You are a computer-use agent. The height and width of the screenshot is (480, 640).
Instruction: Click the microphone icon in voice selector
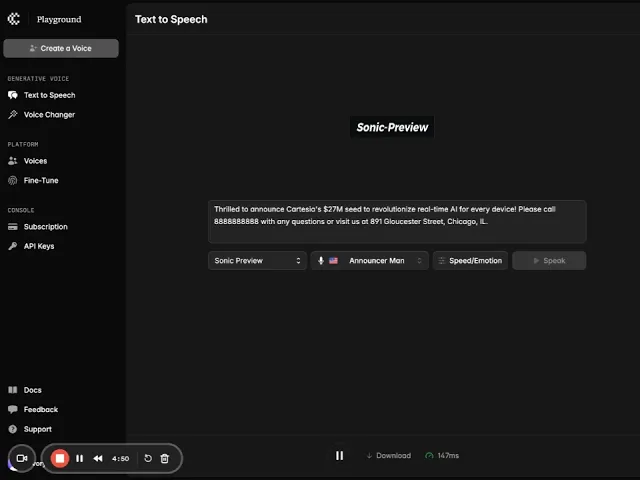pyautogui.click(x=321, y=260)
